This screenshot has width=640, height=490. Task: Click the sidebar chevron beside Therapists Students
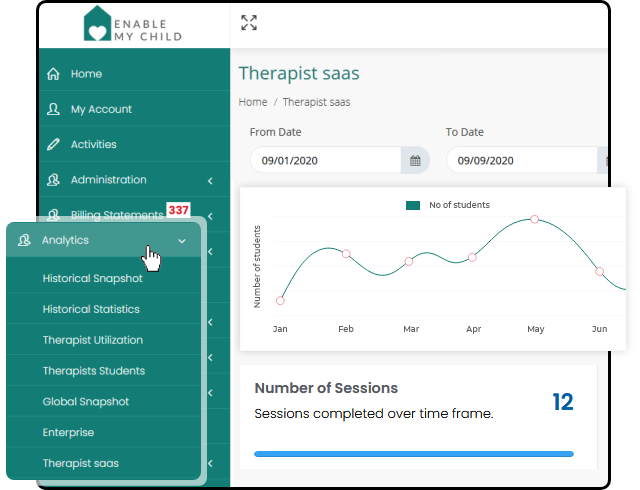click(x=210, y=357)
